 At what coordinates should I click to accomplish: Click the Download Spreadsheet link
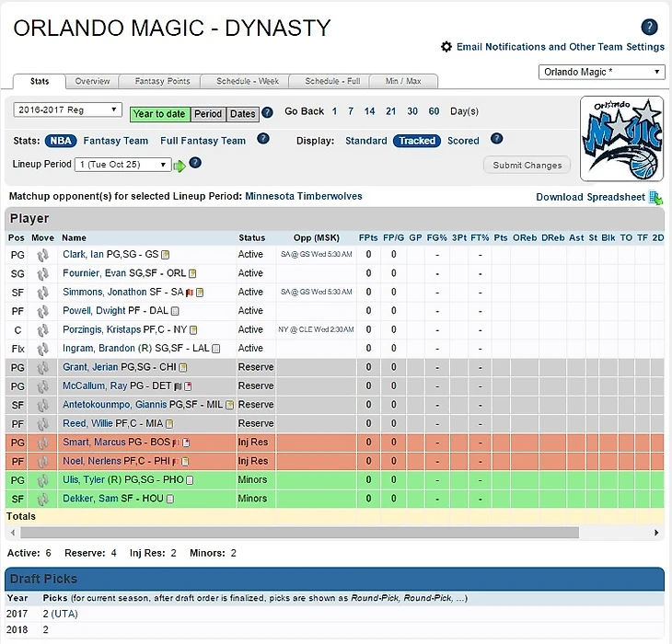point(590,197)
